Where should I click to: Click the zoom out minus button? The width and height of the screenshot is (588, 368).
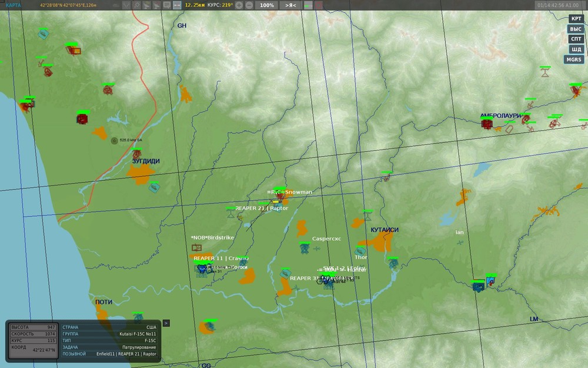[x=249, y=5]
